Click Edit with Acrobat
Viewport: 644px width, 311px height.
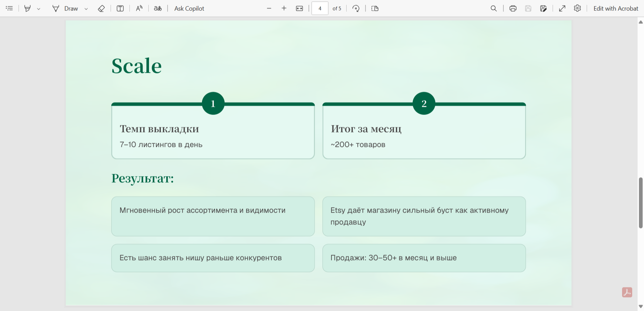coord(616,8)
